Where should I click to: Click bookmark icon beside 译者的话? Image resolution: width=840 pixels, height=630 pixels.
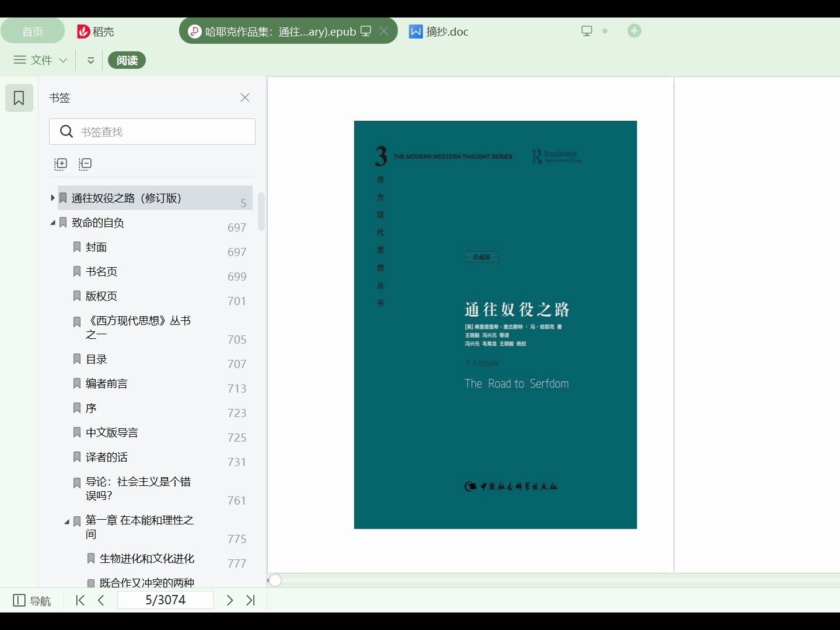pyautogui.click(x=77, y=457)
